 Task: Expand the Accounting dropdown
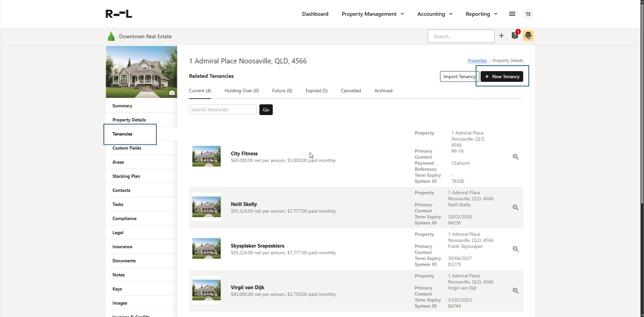pos(434,14)
